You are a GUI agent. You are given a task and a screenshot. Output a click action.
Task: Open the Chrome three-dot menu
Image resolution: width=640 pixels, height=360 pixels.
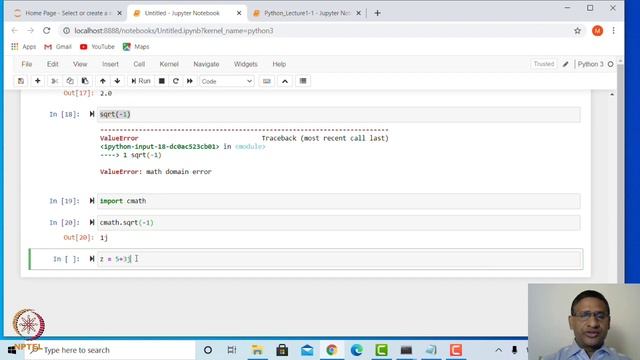[x=613, y=31]
